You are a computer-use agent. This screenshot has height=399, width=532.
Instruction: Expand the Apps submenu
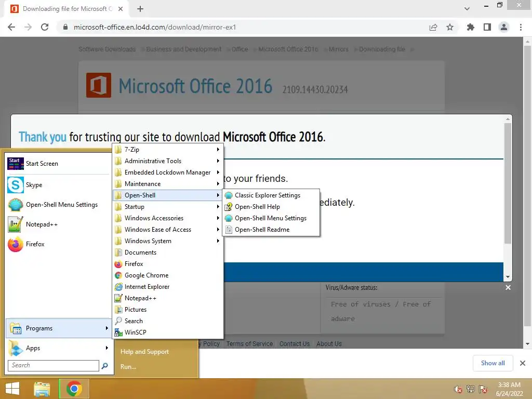(x=58, y=348)
